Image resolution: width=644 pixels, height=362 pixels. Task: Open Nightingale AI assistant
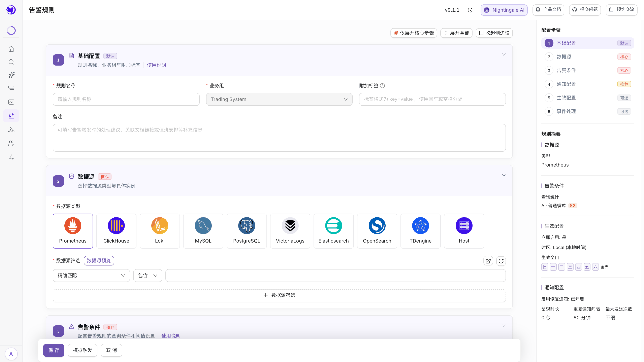[504, 10]
